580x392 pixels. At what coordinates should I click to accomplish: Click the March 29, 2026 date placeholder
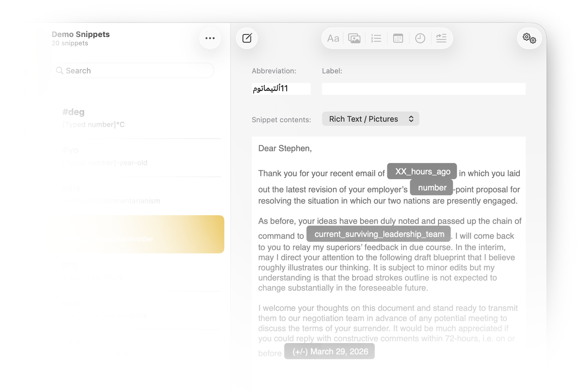pos(329,351)
